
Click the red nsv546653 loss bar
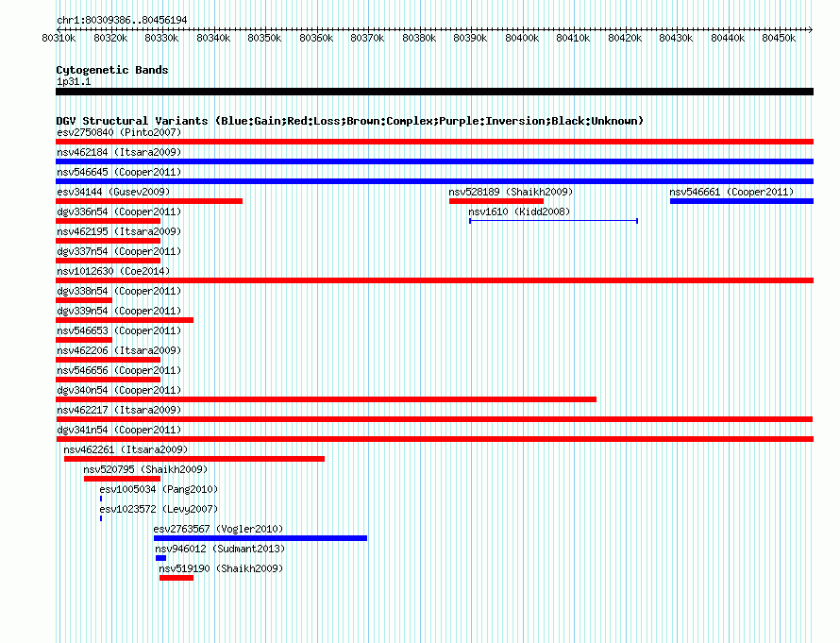click(x=84, y=340)
